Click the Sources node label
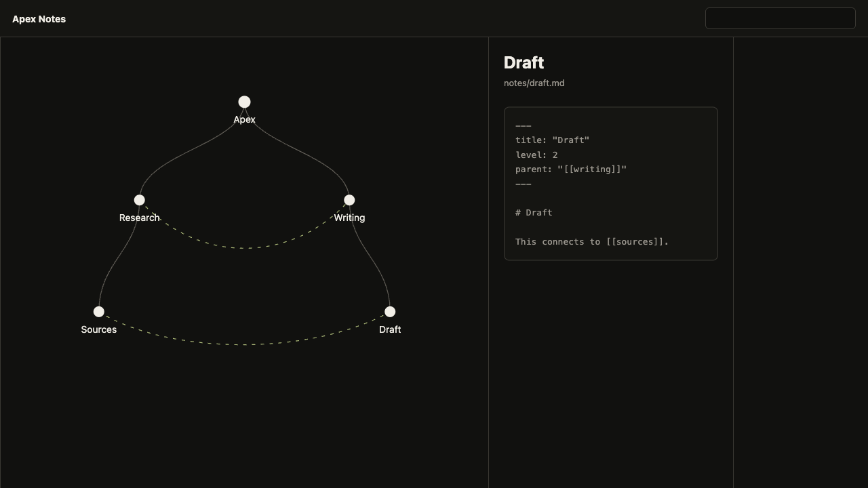Screen dimensions: 868x488 99,329
